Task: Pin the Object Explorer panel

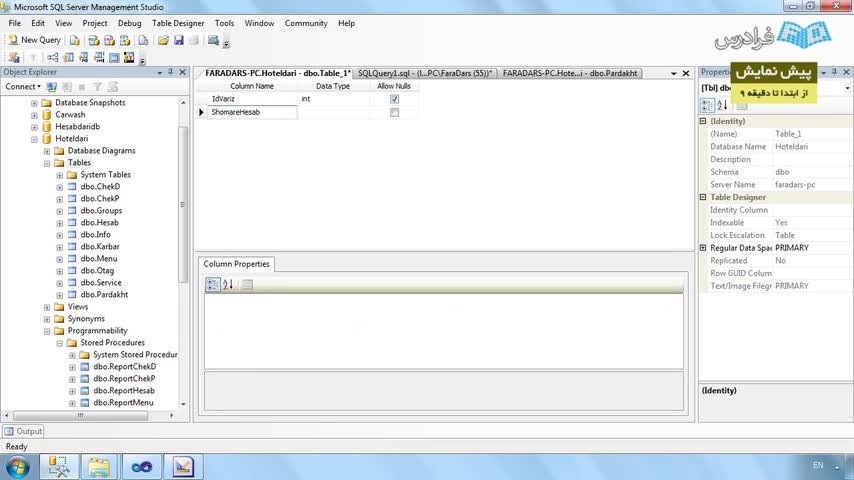Action: coord(170,72)
